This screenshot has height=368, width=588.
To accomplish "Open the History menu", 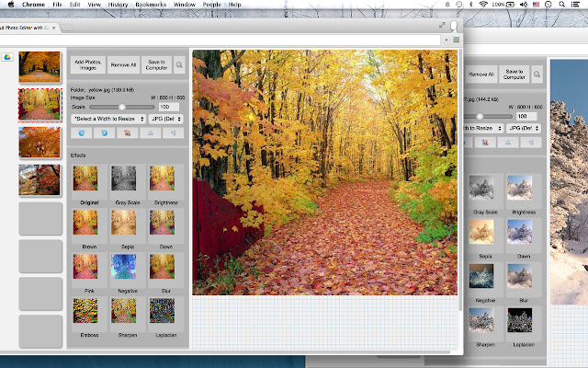I will pos(118,5).
